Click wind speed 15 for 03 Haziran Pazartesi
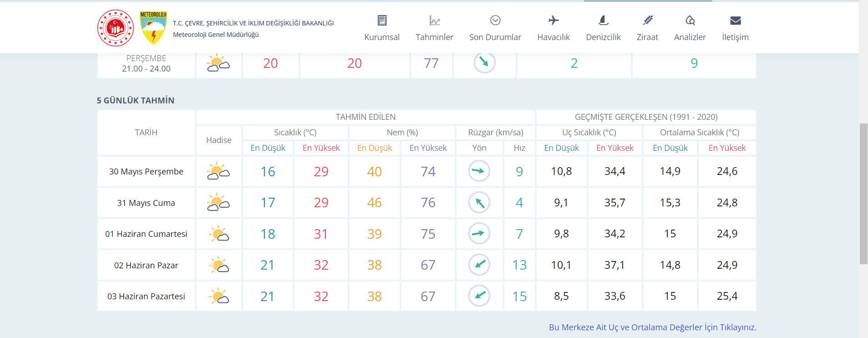Screen dimensions: 868x338 pos(519,297)
